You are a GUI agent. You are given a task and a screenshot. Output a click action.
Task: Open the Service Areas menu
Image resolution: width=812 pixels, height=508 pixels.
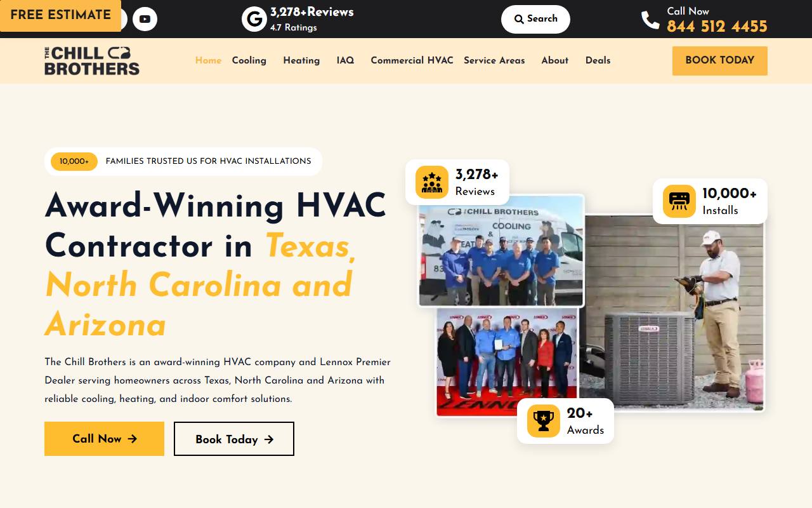coord(494,60)
